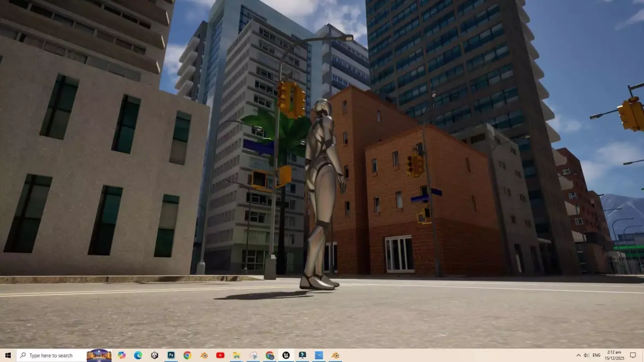Viewport: 644px width, 362px height.
Task: Open the search highlights city illustration
Action: 99,356
